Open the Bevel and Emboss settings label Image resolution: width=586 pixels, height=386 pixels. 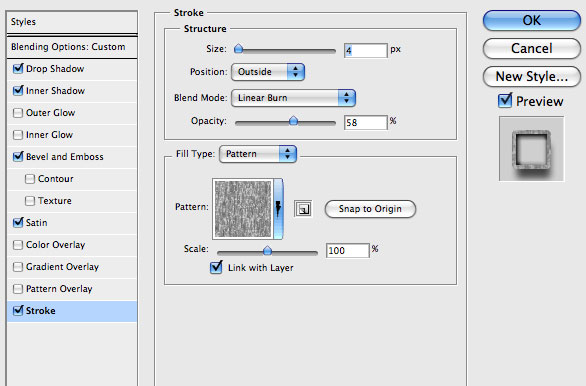point(65,157)
